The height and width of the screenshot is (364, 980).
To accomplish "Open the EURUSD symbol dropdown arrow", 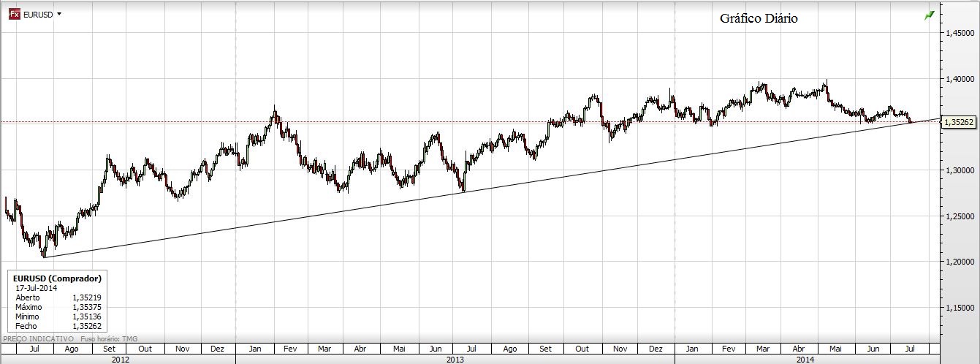I will [x=59, y=15].
